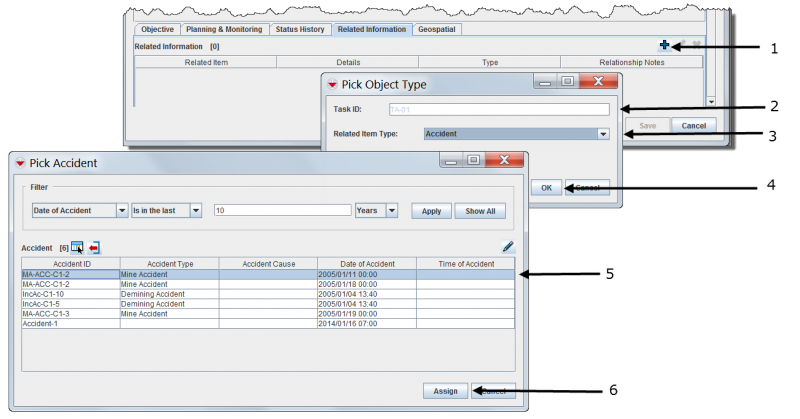Maximize the Pick Accident window
This screenshot has height=419, width=800.
[x=472, y=160]
